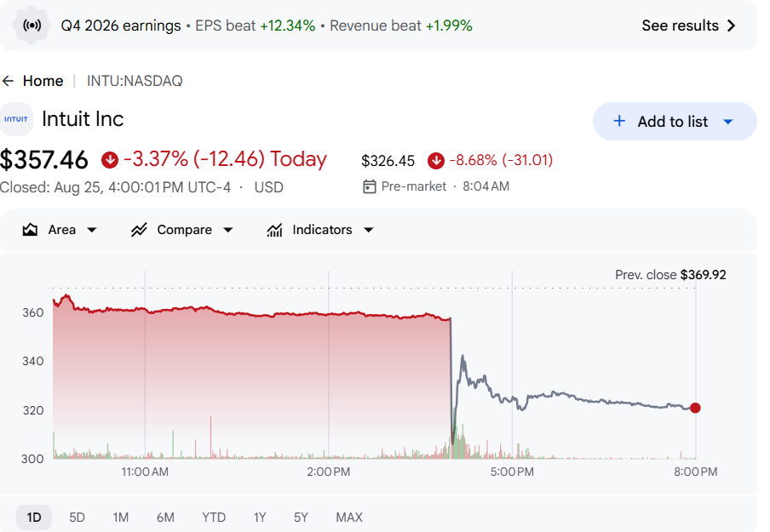Switch to the MAX time range
770x532 pixels.
[x=349, y=518]
